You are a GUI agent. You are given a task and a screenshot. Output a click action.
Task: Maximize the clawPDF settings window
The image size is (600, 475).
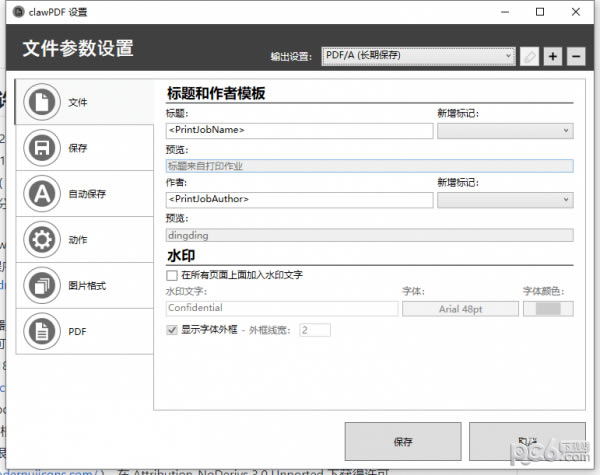click(x=540, y=12)
